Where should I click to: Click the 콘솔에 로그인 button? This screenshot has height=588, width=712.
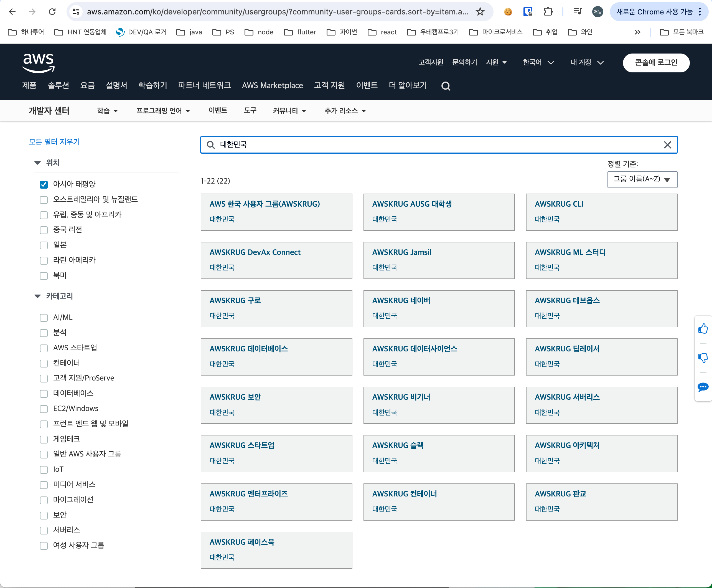tap(656, 63)
